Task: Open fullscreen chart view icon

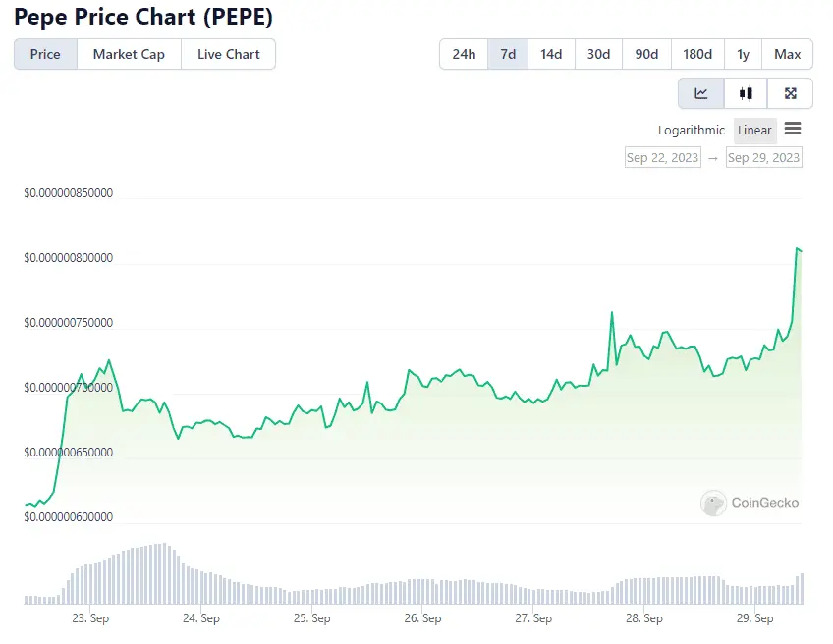Action: [790, 92]
